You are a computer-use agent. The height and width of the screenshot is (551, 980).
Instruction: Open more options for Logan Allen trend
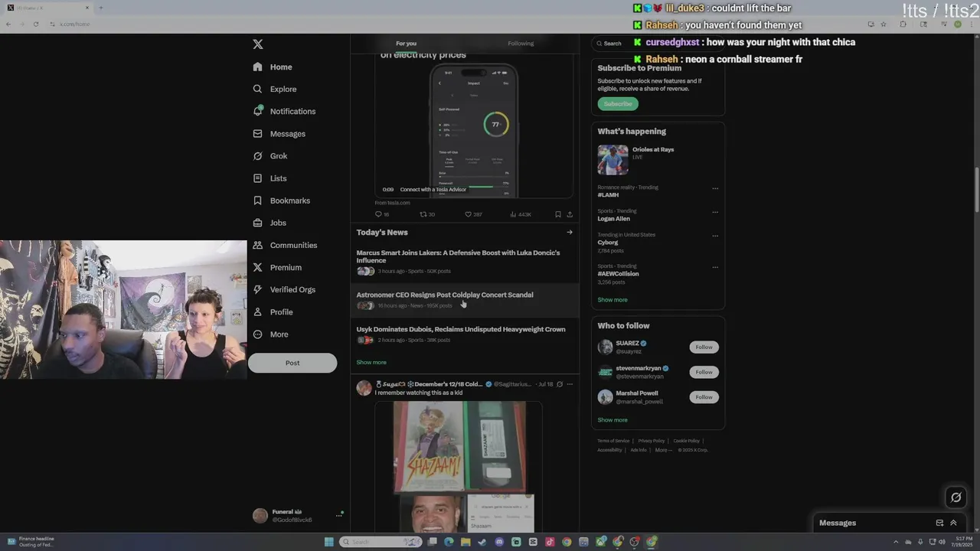[715, 212]
